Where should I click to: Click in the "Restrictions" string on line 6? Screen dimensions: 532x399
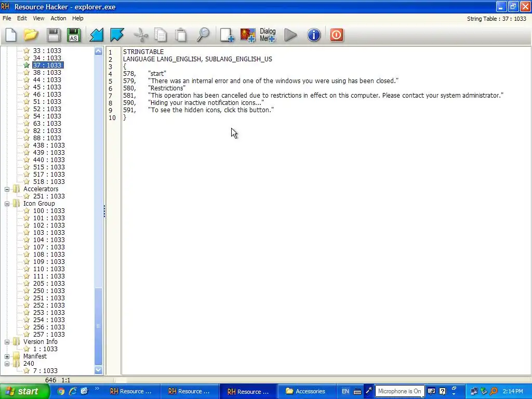coord(167,88)
